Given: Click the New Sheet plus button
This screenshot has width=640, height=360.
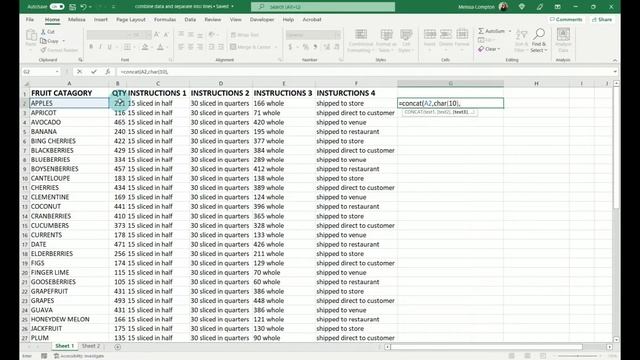Looking at the screenshot, I should [118, 347].
